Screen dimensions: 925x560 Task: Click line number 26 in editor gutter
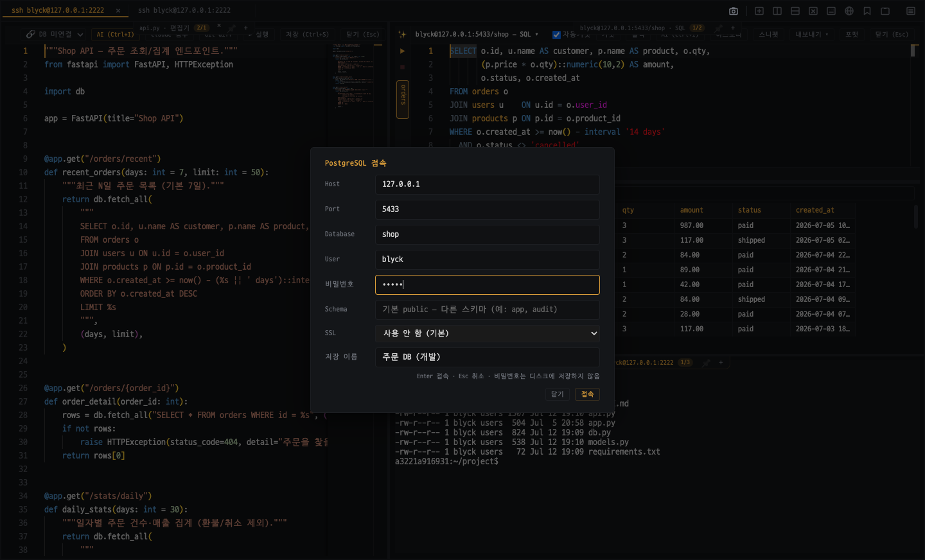23,388
